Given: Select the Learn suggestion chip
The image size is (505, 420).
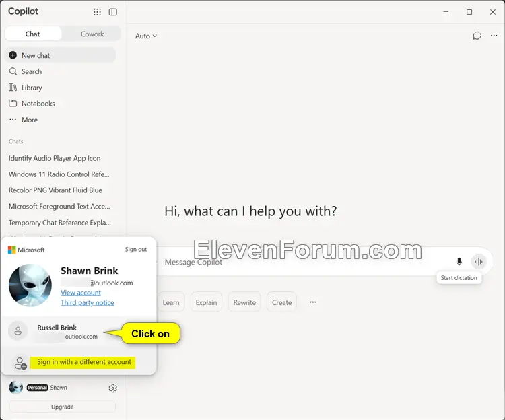Looking at the screenshot, I should click(171, 302).
